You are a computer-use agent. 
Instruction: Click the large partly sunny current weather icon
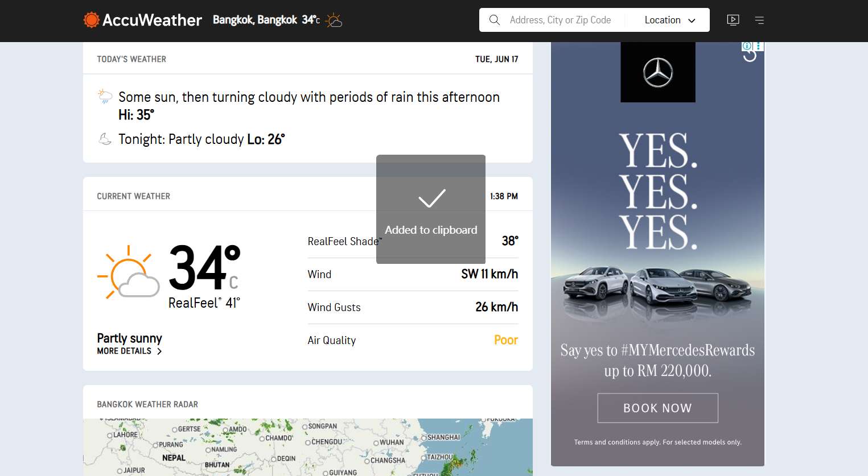pos(129,272)
